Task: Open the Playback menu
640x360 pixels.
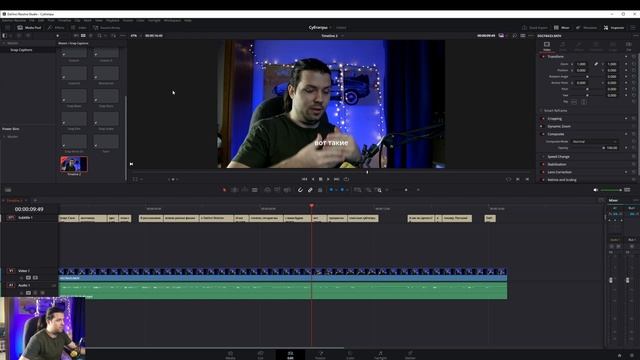Action: coord(113,20)
